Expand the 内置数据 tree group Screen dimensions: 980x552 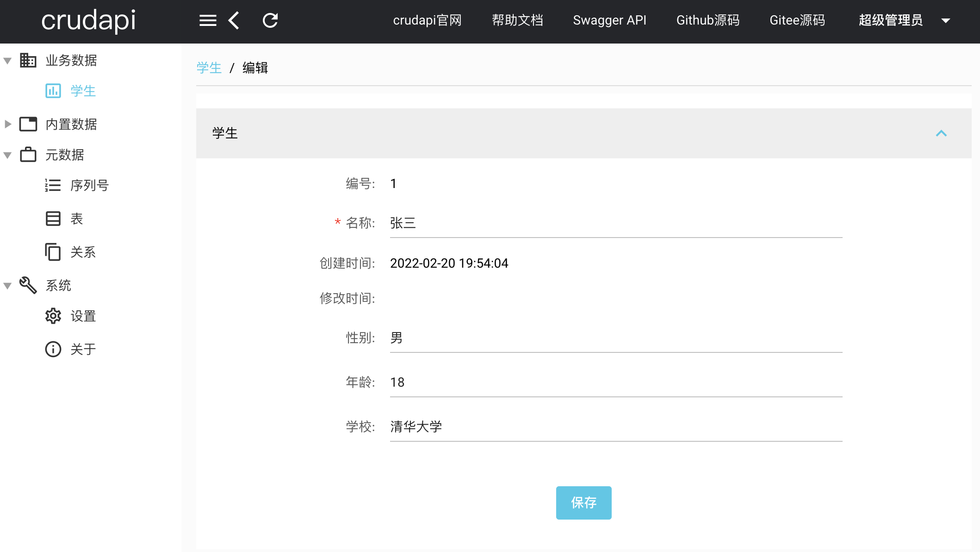7,124
